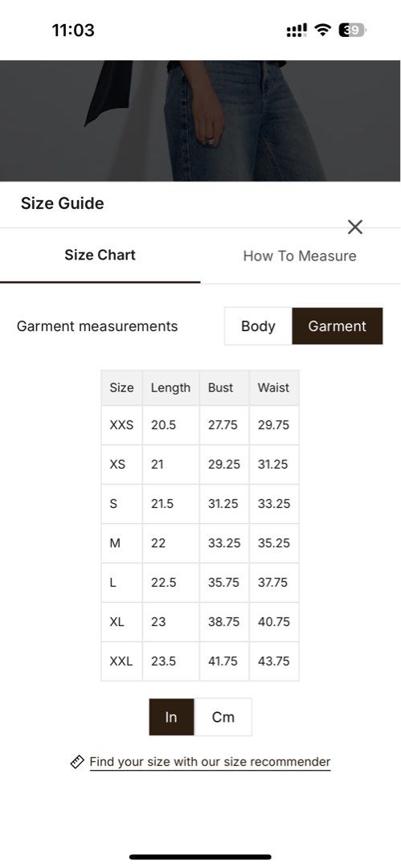Select the In units option
The image size is (401, 868).
pos(171,717)
